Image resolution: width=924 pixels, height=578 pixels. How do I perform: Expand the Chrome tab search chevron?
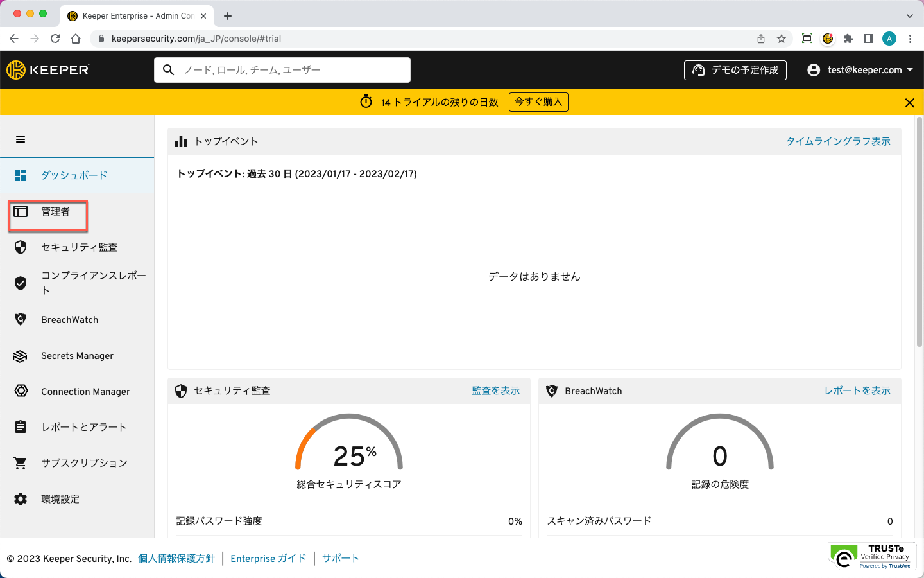(909, 16)
